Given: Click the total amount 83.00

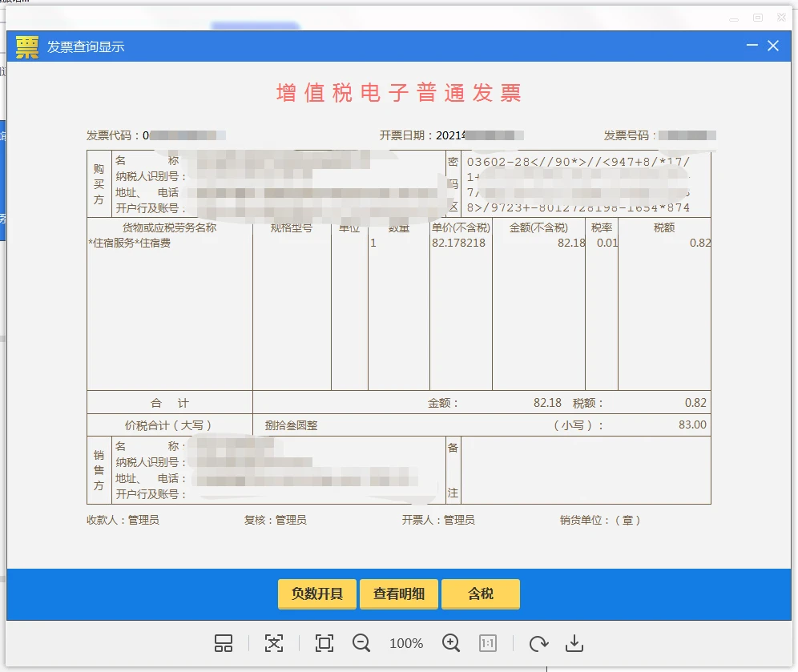Looking at the screenshot, I should [692, 425].
